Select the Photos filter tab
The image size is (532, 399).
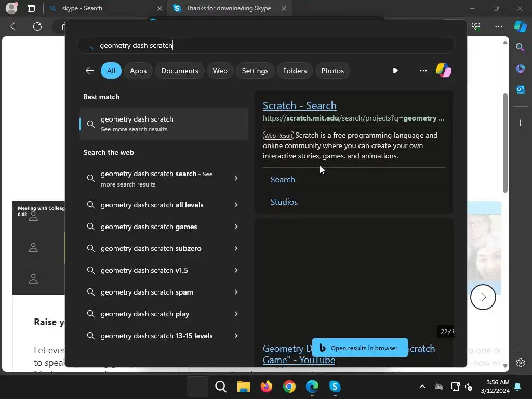point(332,71)
